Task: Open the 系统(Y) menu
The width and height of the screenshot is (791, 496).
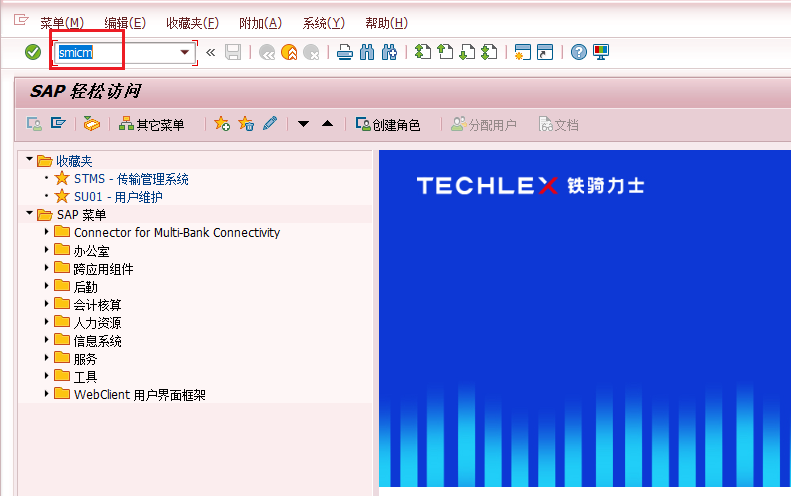Action: pos(323,23)
